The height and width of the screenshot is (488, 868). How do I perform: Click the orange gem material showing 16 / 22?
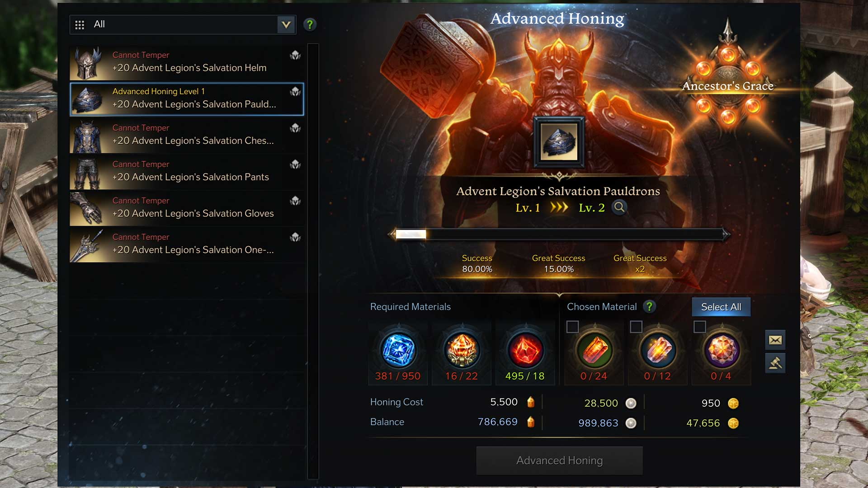pos(462,350)
